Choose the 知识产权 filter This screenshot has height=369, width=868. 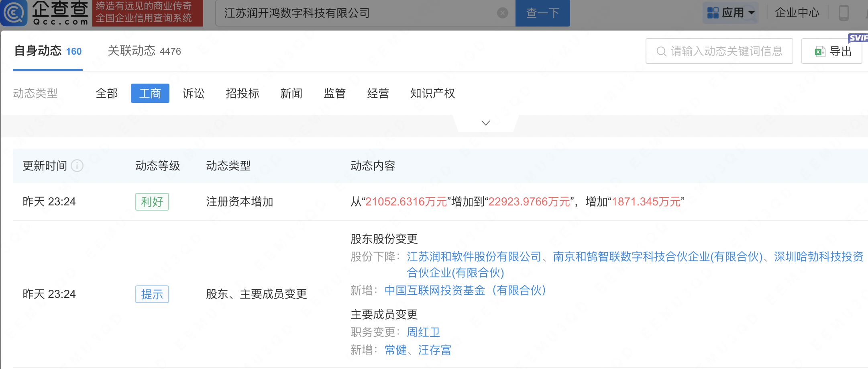click(x=432, y=94)
